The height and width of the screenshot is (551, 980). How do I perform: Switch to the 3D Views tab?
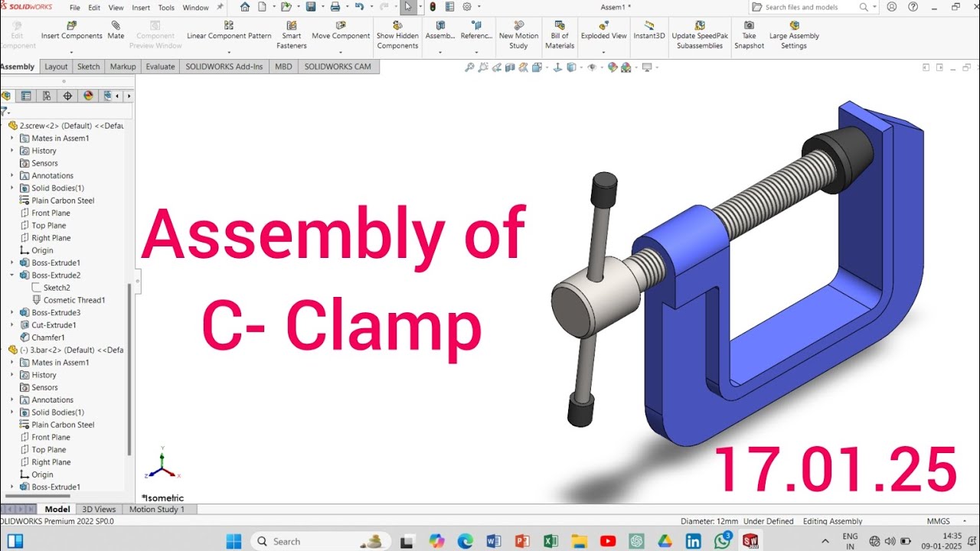[x=99, y=509]
